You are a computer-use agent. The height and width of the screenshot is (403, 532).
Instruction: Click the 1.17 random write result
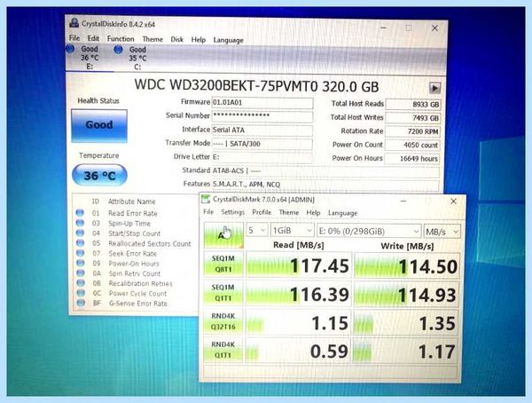coord(405,352)
